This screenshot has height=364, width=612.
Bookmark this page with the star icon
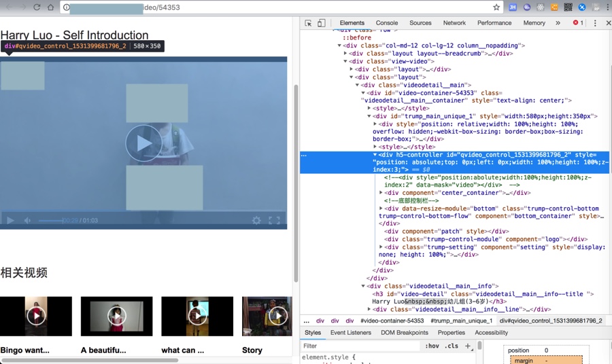point(496,7)
